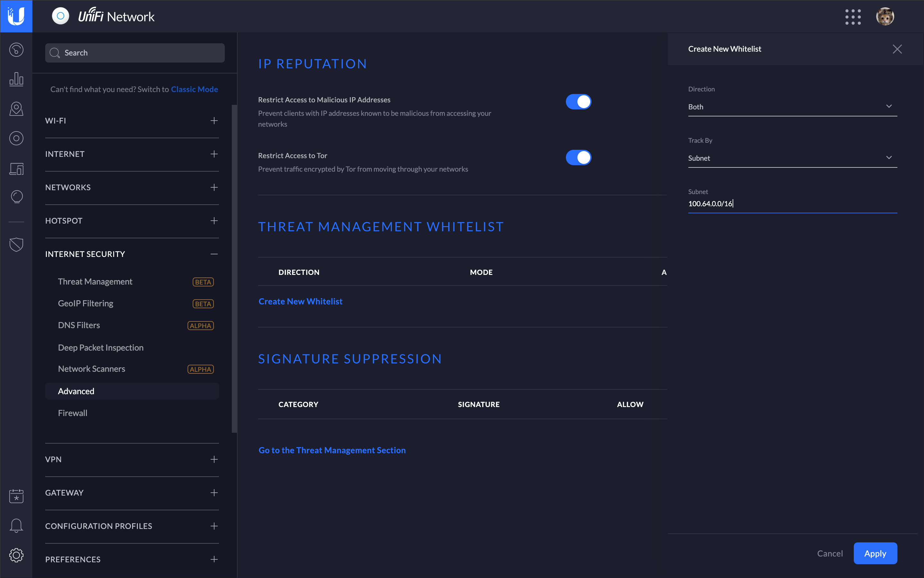Image resolution: width=924 pixels, height=578 pixels.
Task: Open the Clients icon in sidebar
Action: [16, 169]
